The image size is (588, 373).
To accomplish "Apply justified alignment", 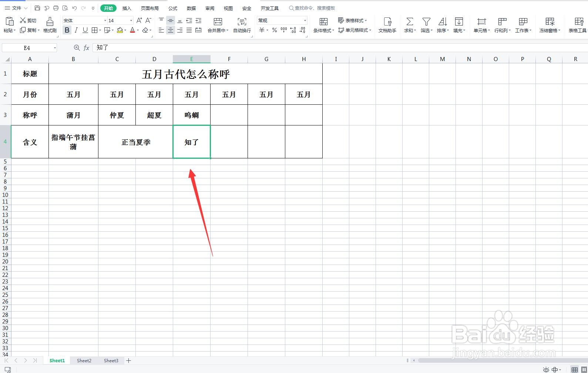I will pyautogui.click(x=189, y=30).
